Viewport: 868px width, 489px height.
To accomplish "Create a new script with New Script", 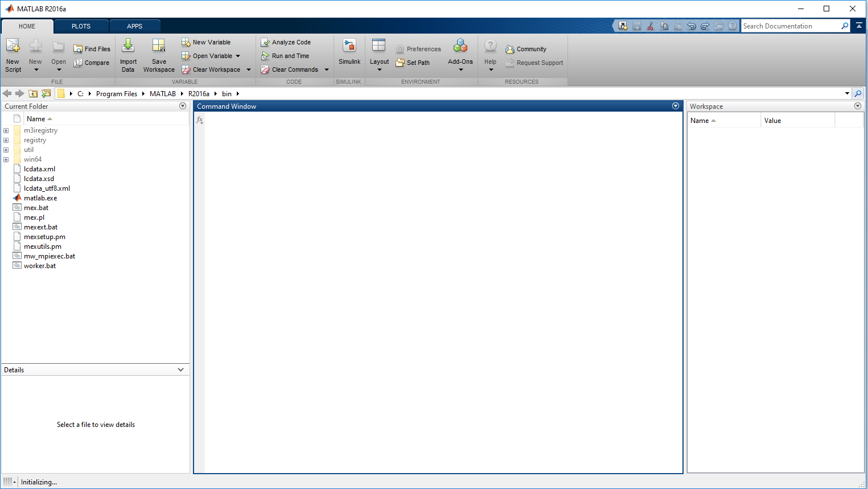I will (x=13, y=55).
